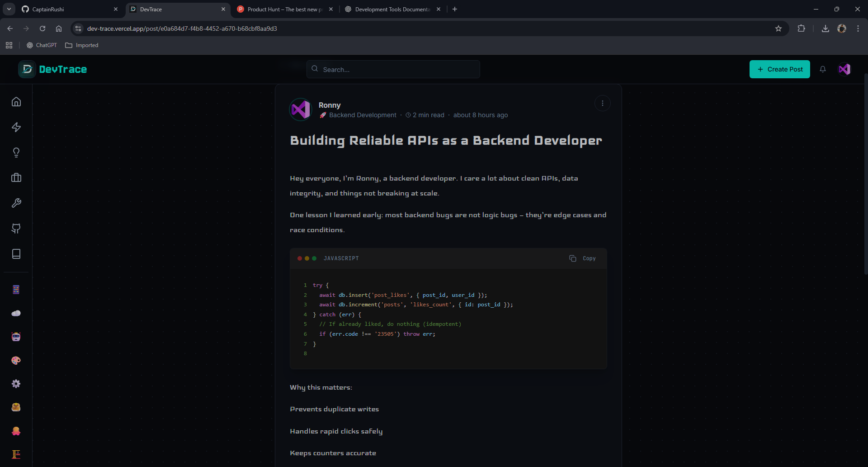Click Ronny's avatar visibility badge

click(301, 109)
